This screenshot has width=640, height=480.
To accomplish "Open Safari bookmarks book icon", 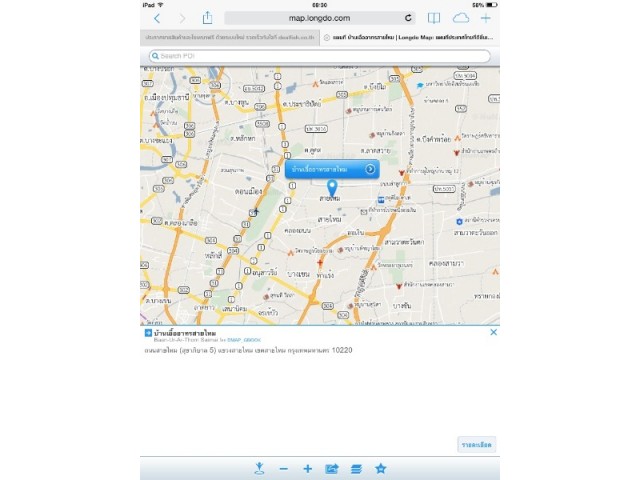I will point(434,18).
